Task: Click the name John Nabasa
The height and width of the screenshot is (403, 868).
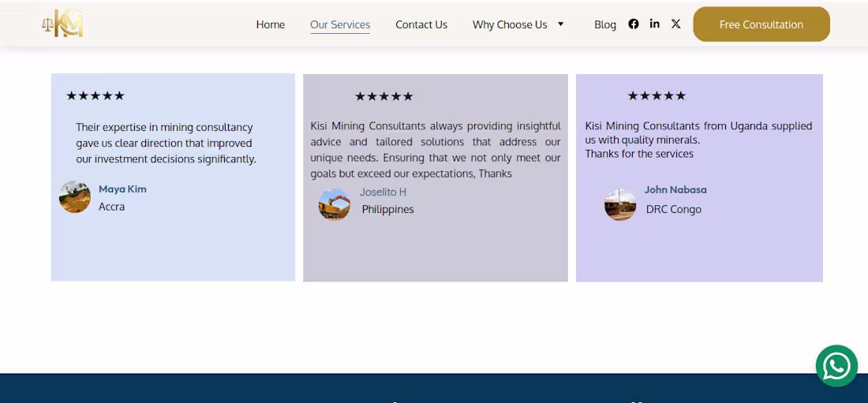Action: coord(675,190)
